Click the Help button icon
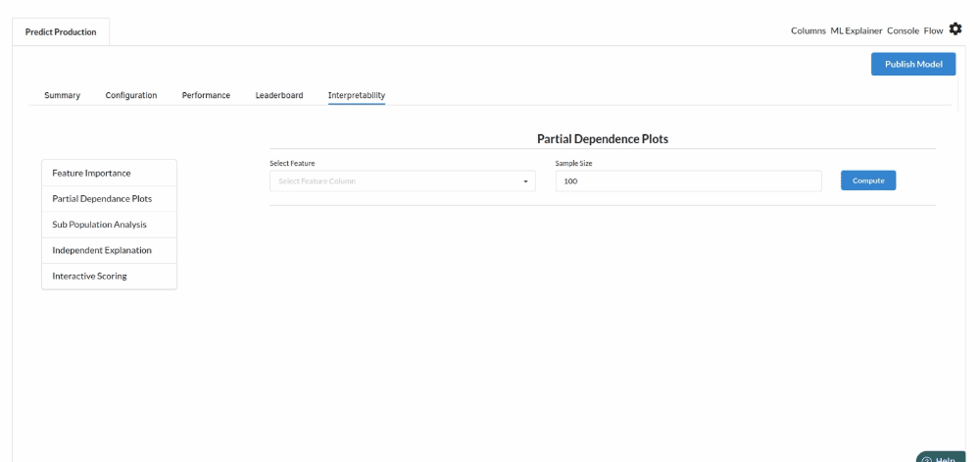Screen dimensions: 980x462 tap(927, 459)
